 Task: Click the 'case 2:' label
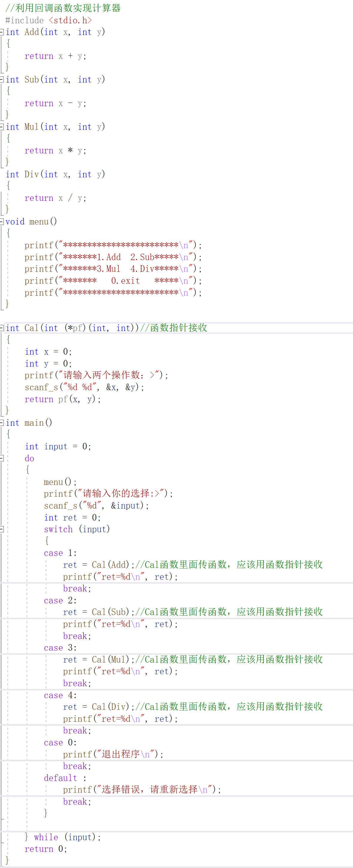click(60, 600)
